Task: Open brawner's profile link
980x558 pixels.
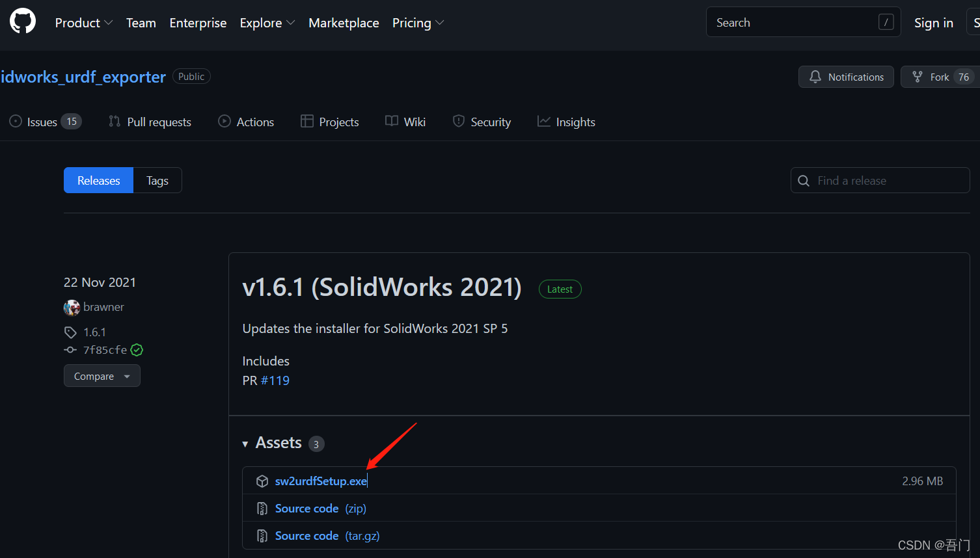Action: point(103,307)
